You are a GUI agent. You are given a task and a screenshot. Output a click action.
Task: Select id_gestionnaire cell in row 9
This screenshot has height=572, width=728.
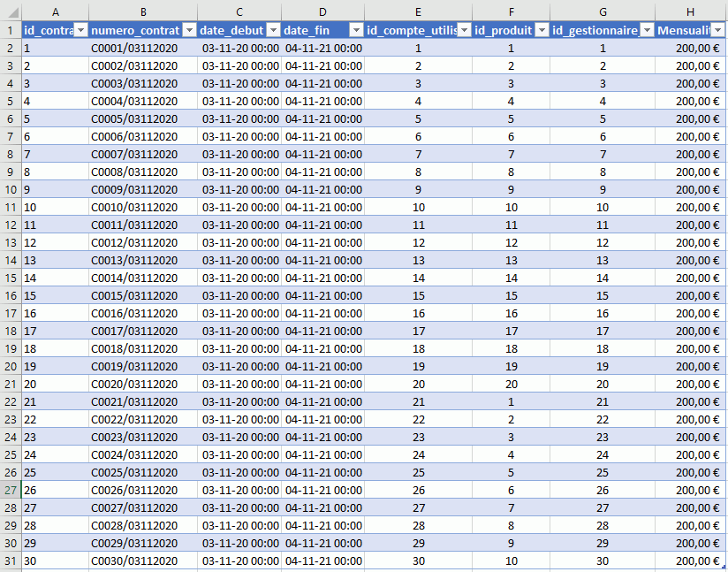(x=603, y=172)
